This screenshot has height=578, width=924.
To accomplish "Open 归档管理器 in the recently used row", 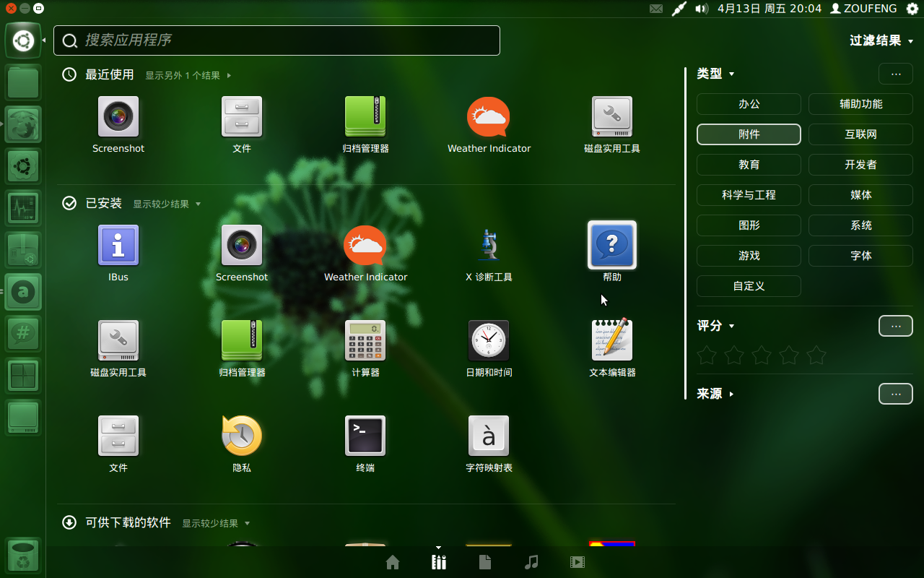I will click(x=365, y=124).
